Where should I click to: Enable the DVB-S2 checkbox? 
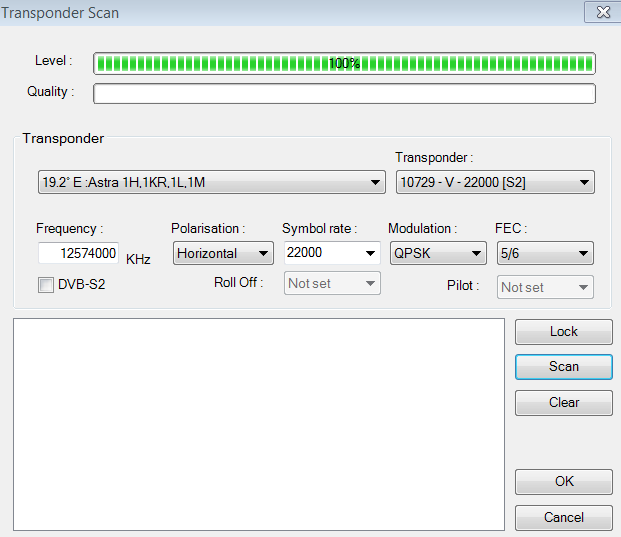45,286
